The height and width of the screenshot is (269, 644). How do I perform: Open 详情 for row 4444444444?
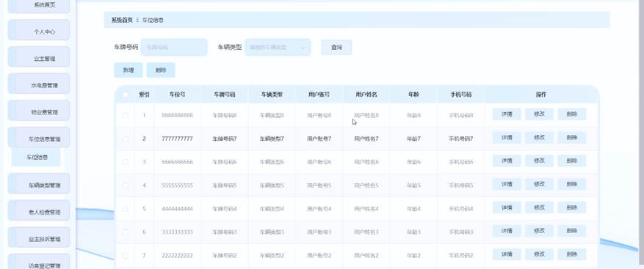[507, 207]
